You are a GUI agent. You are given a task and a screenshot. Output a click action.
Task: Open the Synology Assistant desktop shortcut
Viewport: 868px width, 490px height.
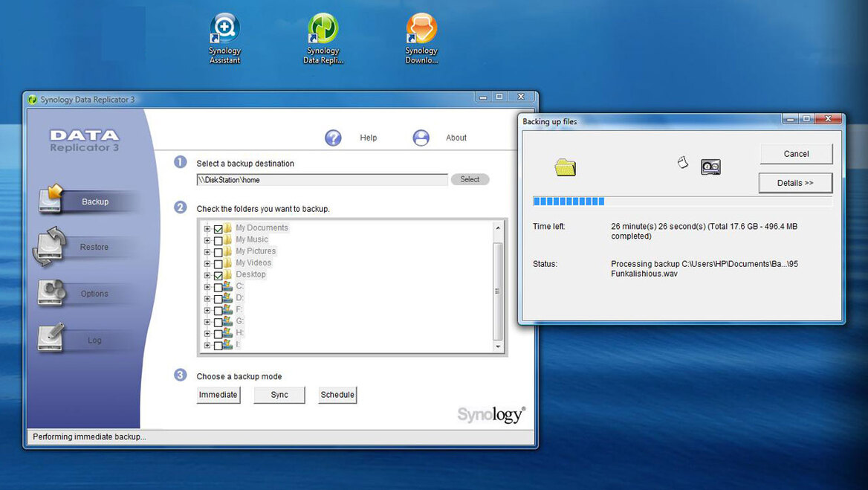click(224, 38)
